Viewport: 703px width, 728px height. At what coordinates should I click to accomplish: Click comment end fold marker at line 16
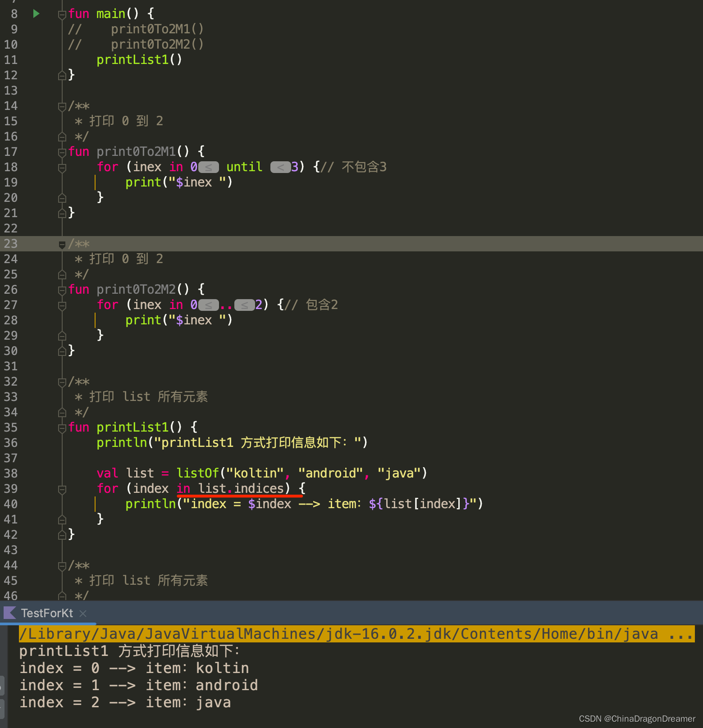click(62, 137)
